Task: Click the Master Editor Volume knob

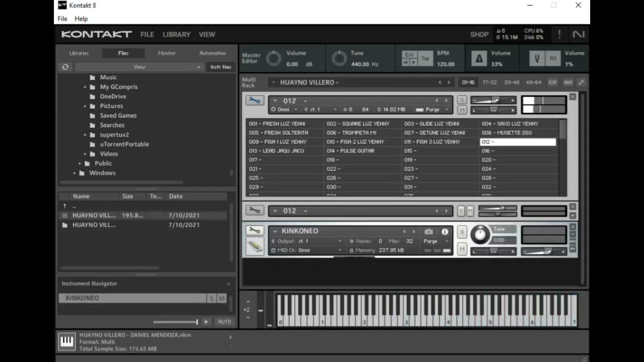Action: pyautogui.click(x=274, y=59)
